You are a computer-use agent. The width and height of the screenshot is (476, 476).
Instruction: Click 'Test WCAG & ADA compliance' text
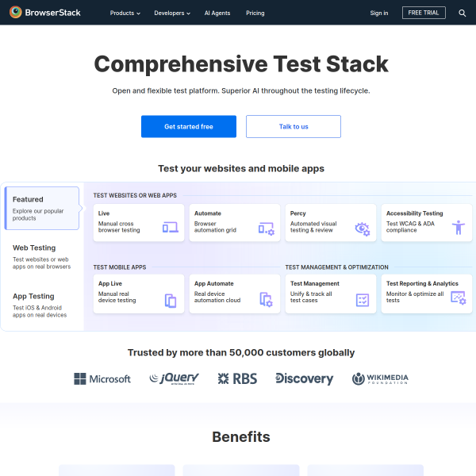tap(410, 227)
